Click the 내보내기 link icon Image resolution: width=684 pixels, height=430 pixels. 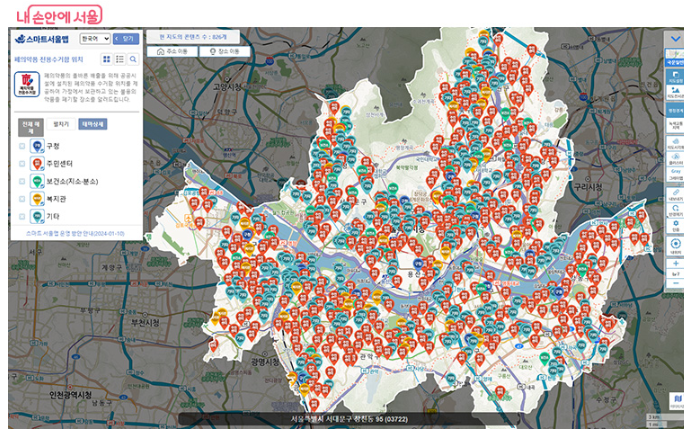[x=675, y=195]
